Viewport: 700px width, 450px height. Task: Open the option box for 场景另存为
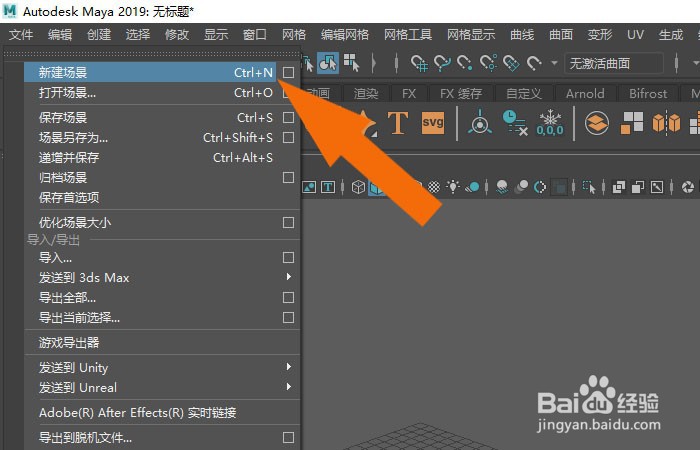(288, 138)
